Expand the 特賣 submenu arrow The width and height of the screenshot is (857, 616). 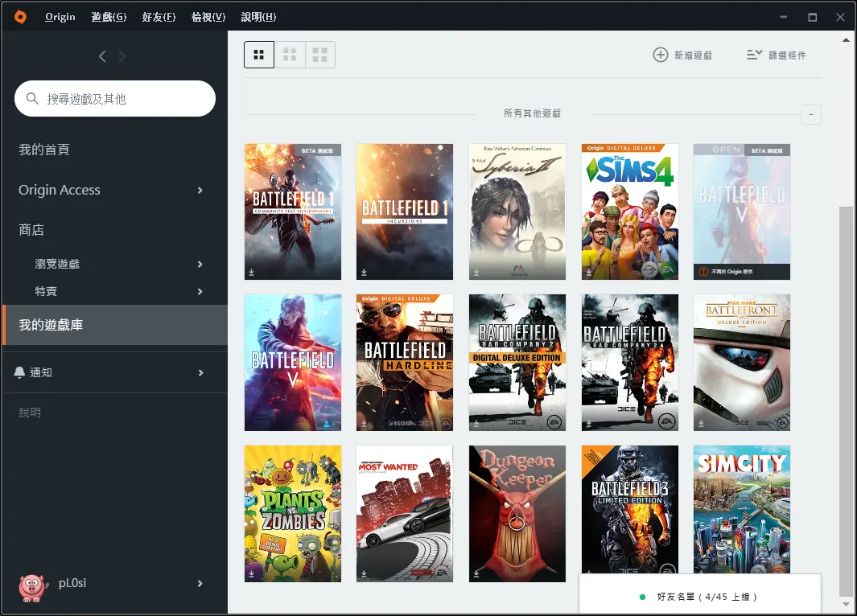(200, 292)
